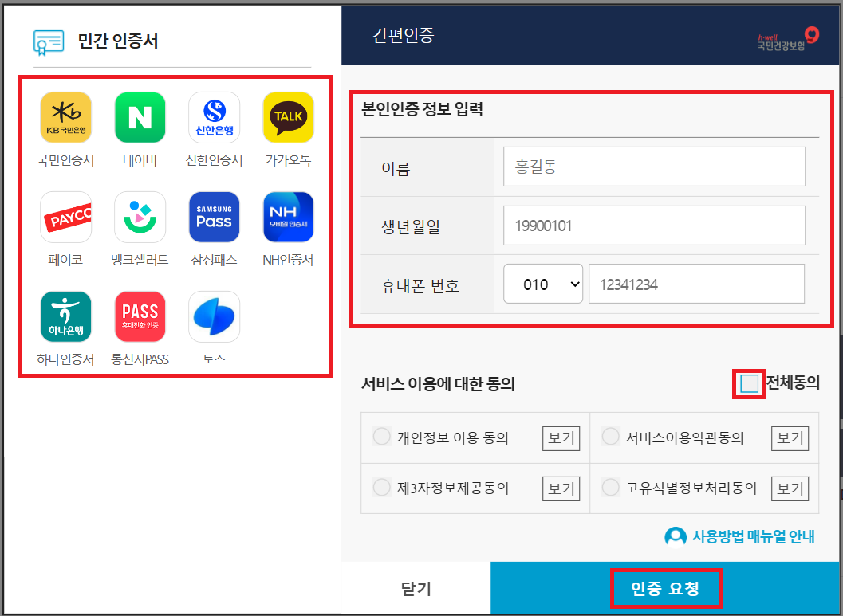Select the KB 국민인증서 icon

click(x=65, y=117)
